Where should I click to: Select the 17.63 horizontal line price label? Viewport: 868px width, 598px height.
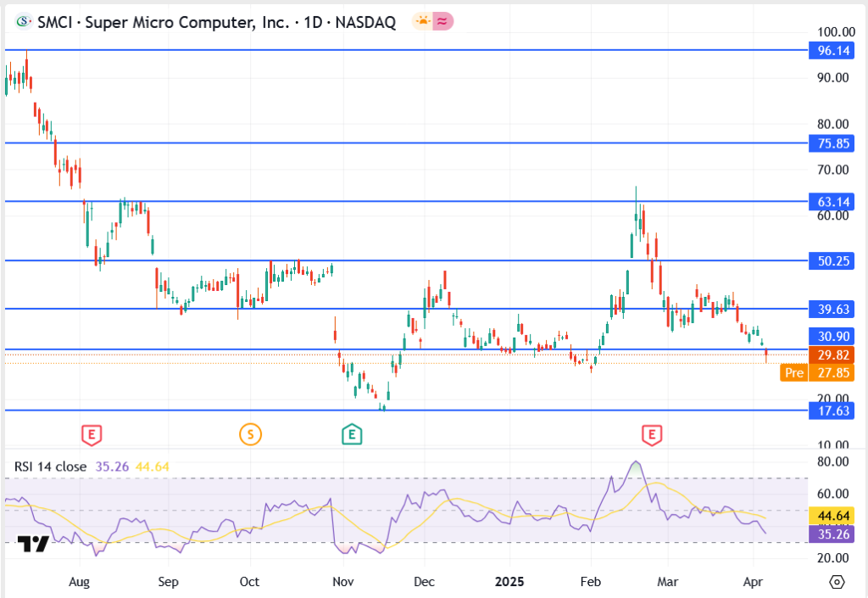click(832, 411)
